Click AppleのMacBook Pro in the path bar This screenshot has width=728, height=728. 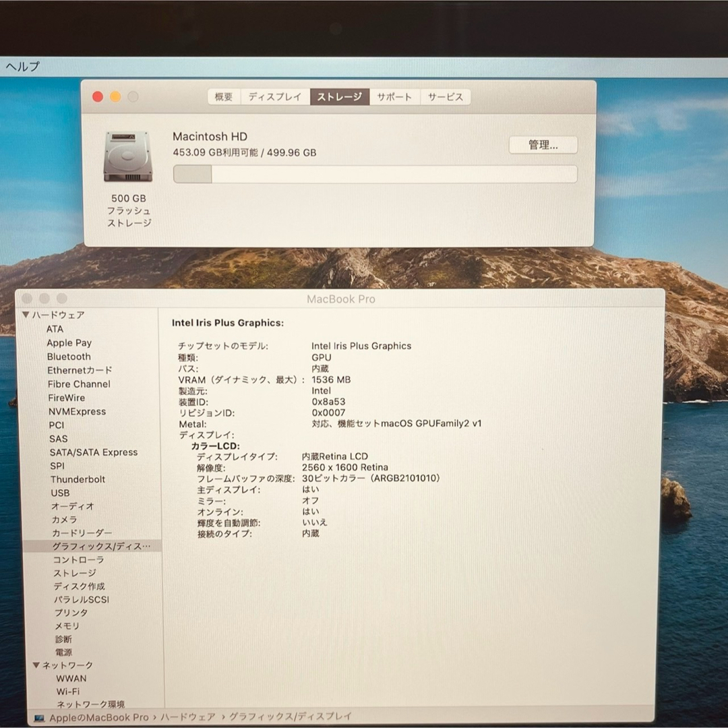(99, 718)
